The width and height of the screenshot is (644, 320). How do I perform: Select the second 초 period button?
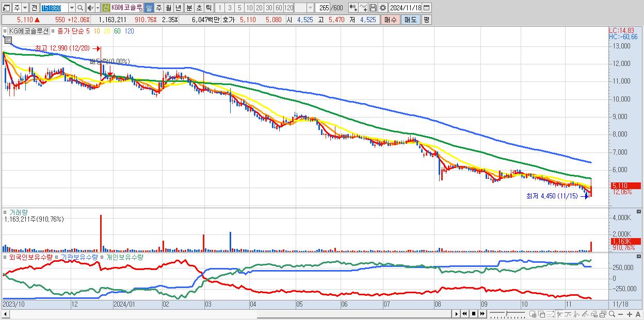[x=199, y=8]
